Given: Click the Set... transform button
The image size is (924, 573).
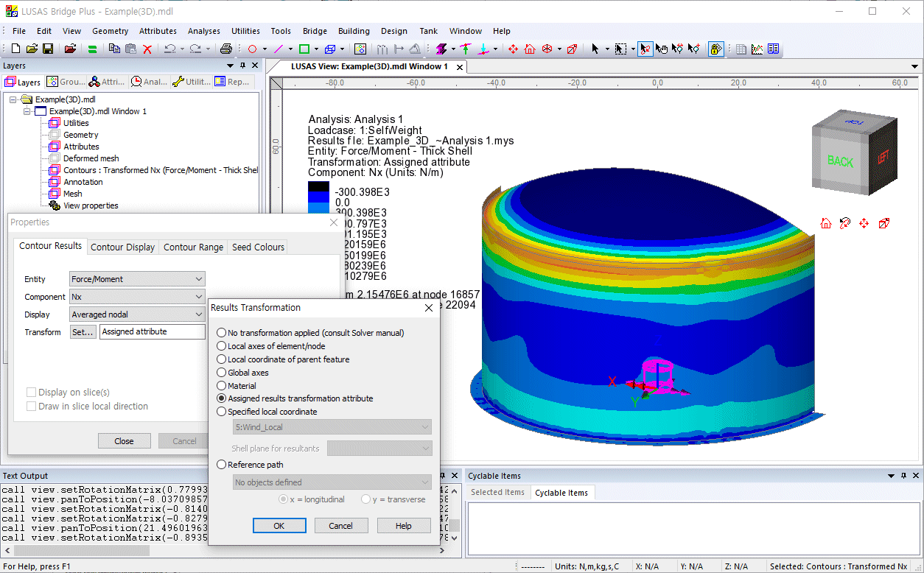Looking at the screenshot, I should tap(83, 332).
